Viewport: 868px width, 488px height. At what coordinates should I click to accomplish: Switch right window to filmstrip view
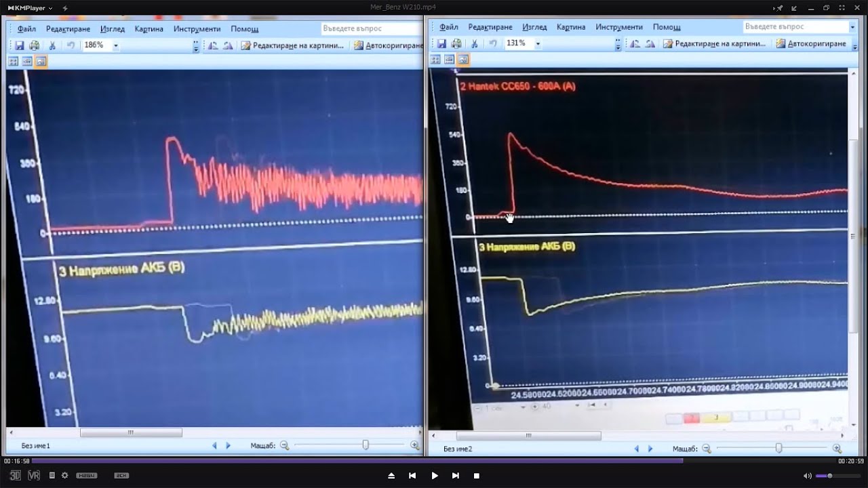[x=449, y=59]
